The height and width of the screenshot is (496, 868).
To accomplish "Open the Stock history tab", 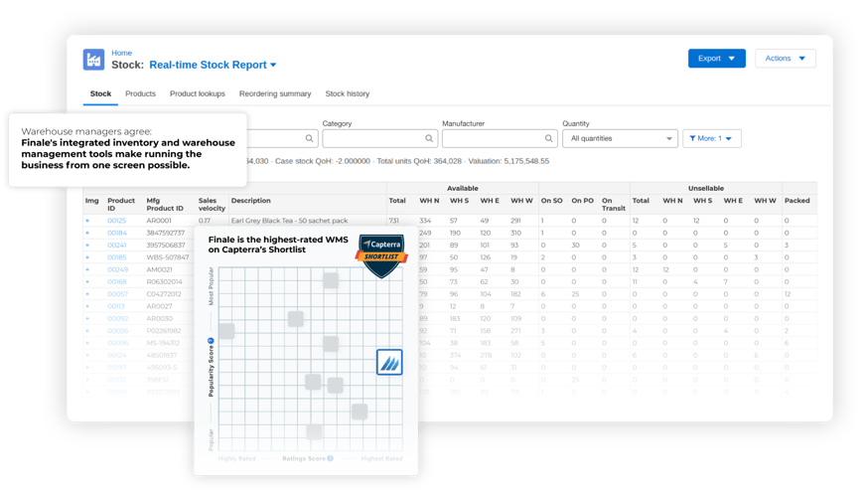I will (x=347, y=93).
